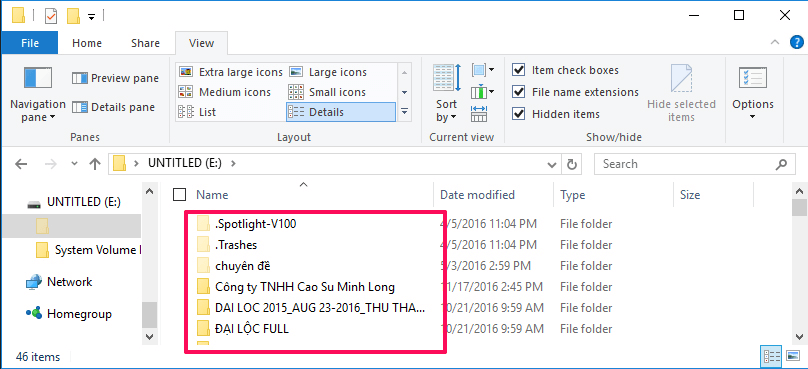Toggle the Details pane
This screenshot has height=369, width=808.
tap(113, 107)
